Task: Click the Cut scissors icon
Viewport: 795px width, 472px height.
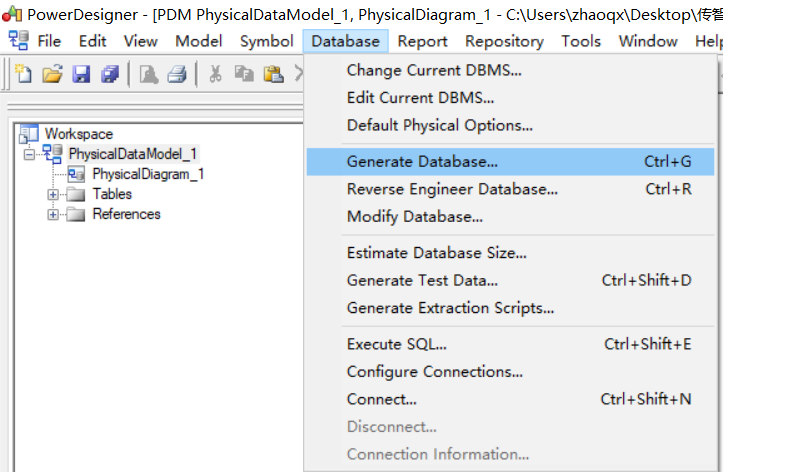Action: (215, 74)
